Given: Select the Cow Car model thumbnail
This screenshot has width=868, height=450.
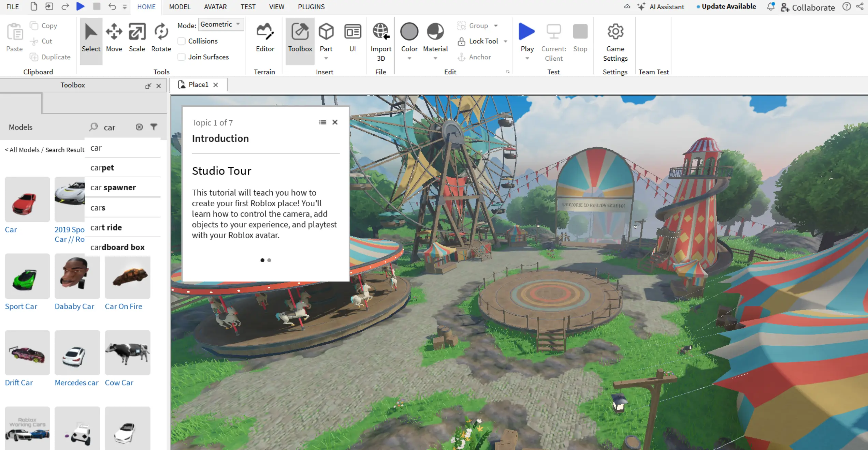Looking at the screenshot, I should 127,353.
